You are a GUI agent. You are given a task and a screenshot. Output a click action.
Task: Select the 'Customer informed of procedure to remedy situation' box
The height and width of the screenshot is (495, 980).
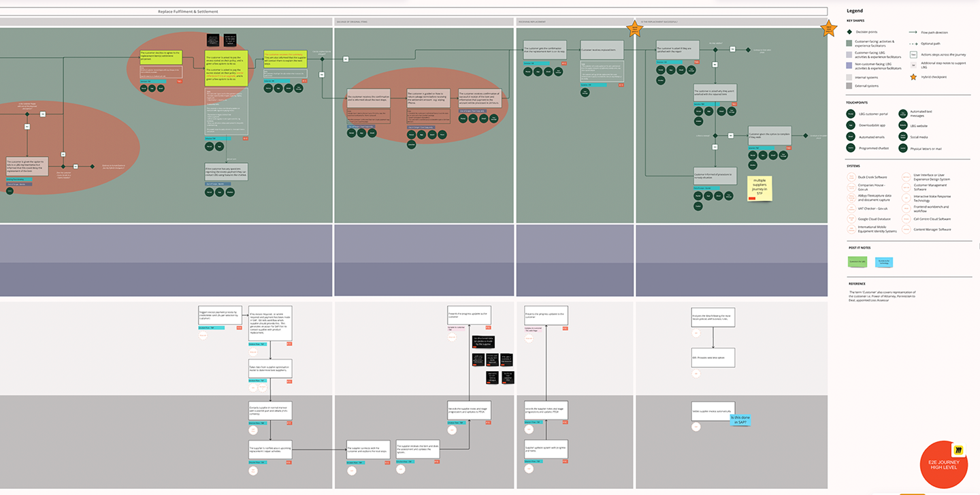715,175
